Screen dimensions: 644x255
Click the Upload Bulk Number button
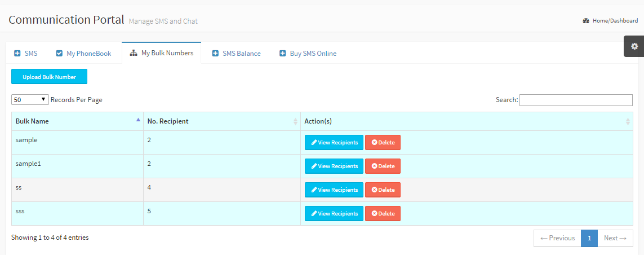click(x=49, y=77)
